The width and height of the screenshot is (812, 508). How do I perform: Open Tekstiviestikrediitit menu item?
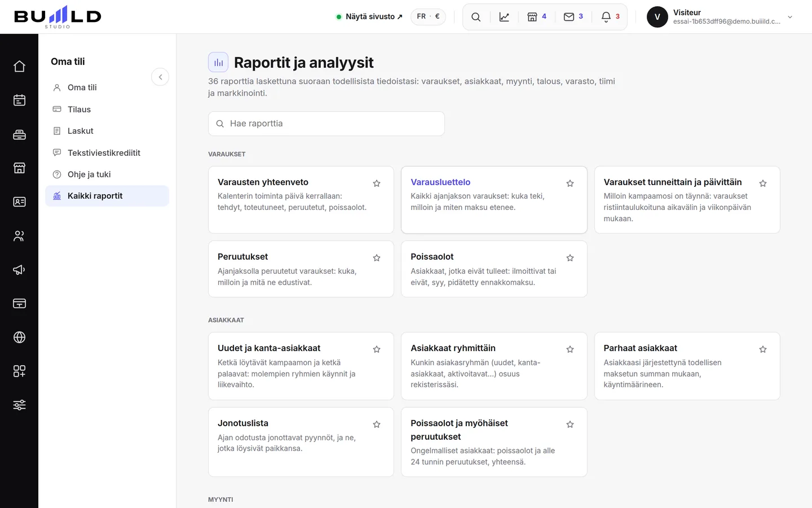pyautogui.click(x=107, y=153)
